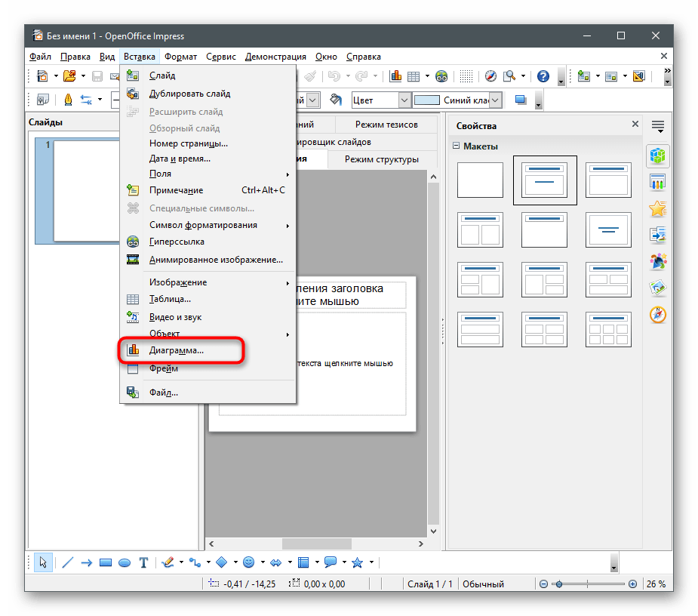Pick the Ellipse drawing tool
Screen dimensions: 698x616
[125, 562]
